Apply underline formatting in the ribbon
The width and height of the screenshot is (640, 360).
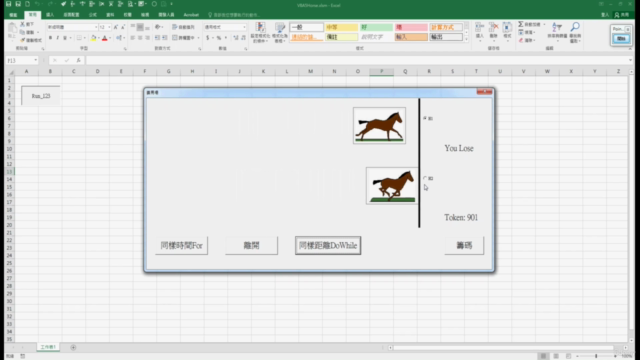click(x=65, y=38)
